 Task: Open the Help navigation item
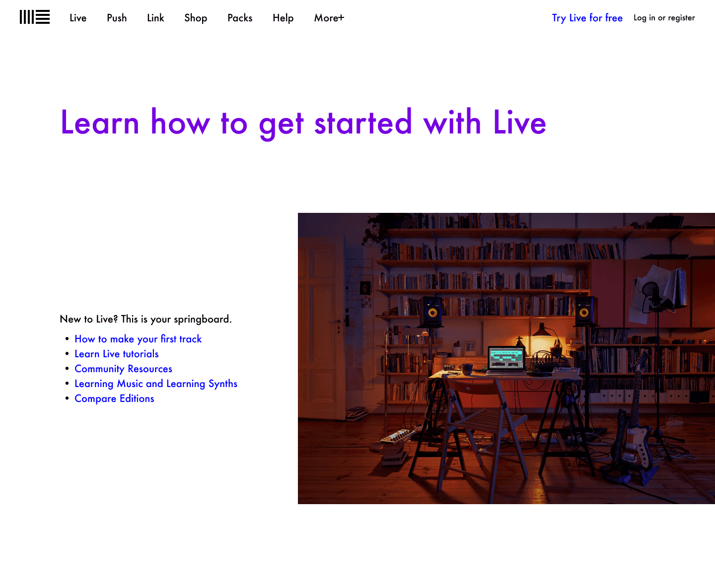coord(283,18)
